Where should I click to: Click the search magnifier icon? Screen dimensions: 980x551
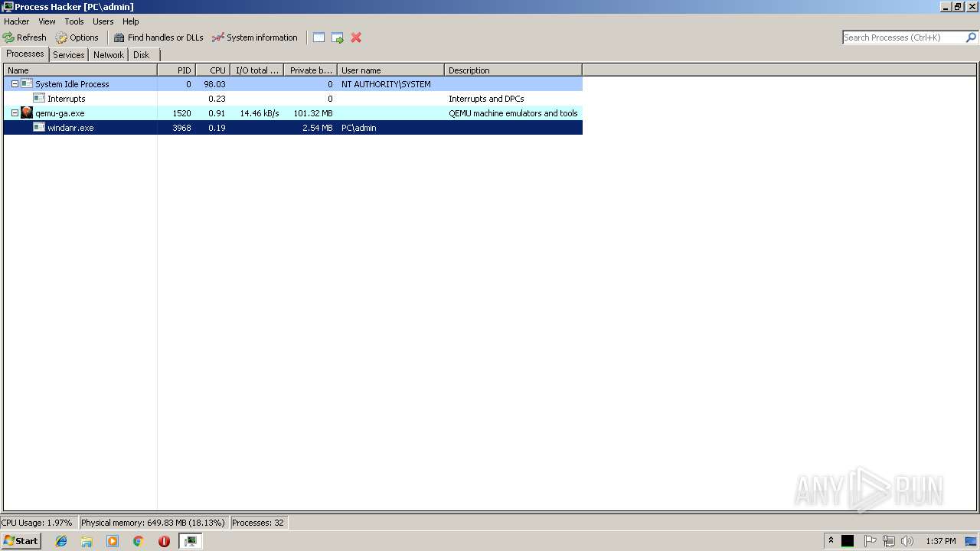pos(971,37)
